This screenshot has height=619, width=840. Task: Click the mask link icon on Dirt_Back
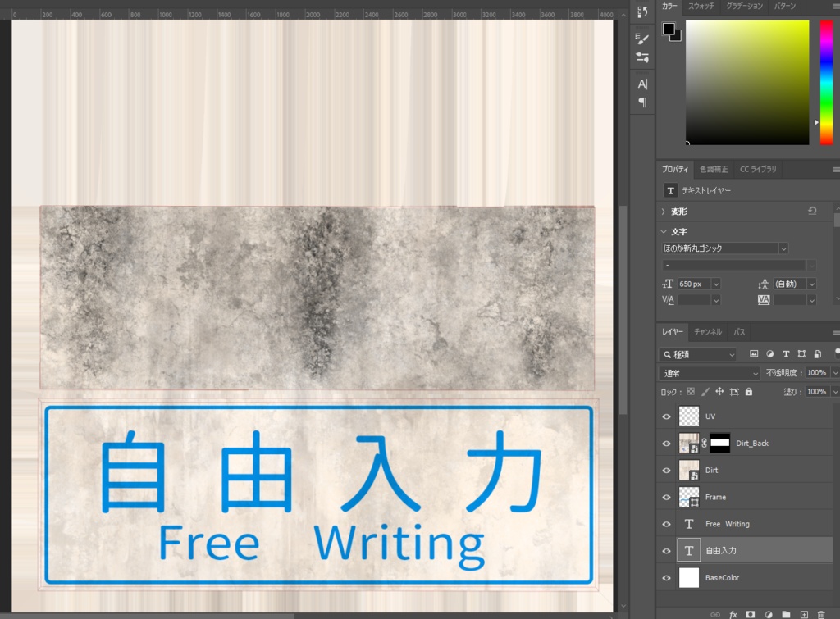pos(705,444)
